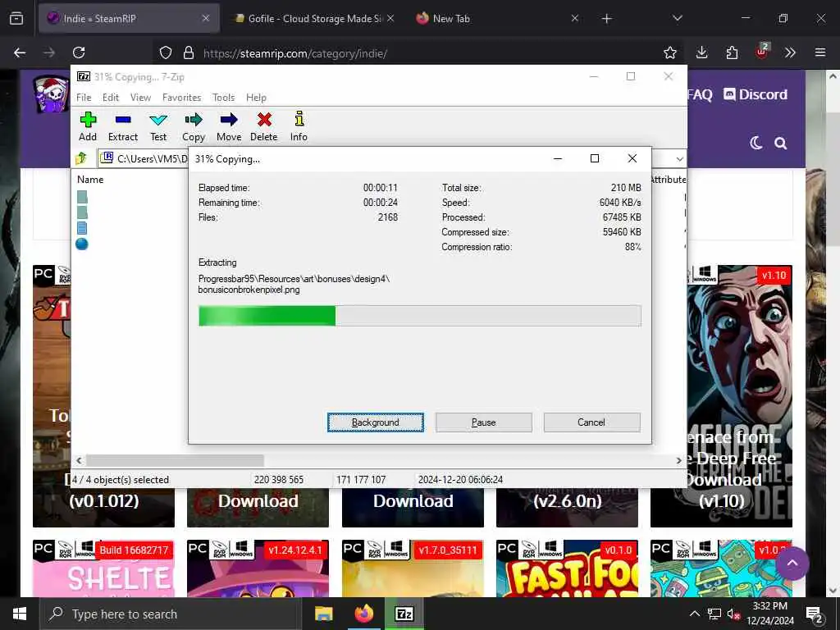
Task: Open the v1.24.12.4.1 game thumbnail
Action: (258, 568)
